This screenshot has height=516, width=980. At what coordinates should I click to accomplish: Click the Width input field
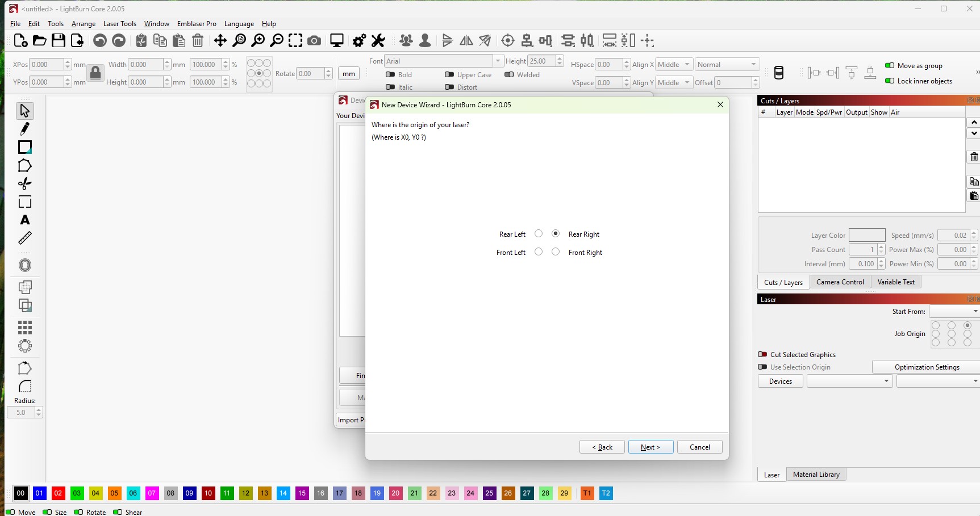[x=146, y=65]
